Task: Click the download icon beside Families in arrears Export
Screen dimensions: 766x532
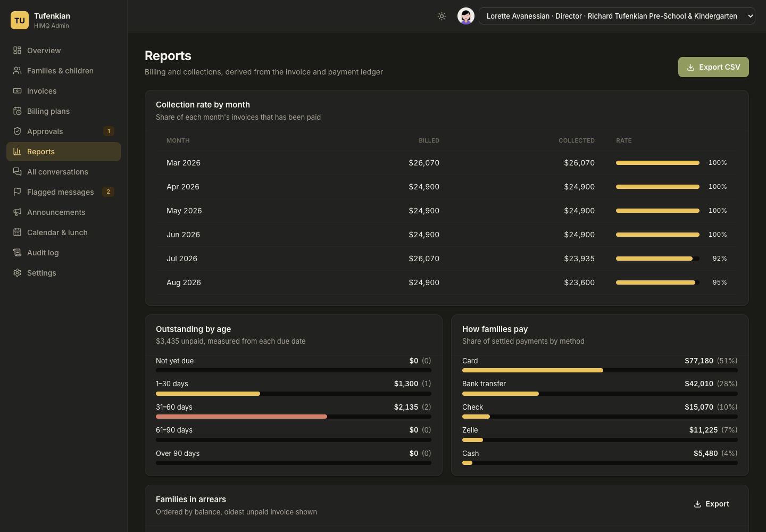Action: 697,504
